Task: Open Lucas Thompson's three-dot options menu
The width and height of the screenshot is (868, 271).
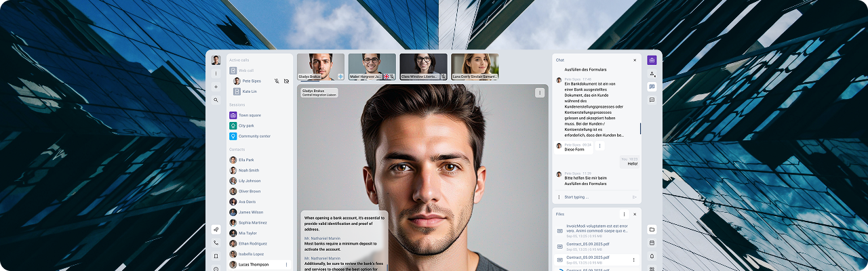Action: click(286, 264)
